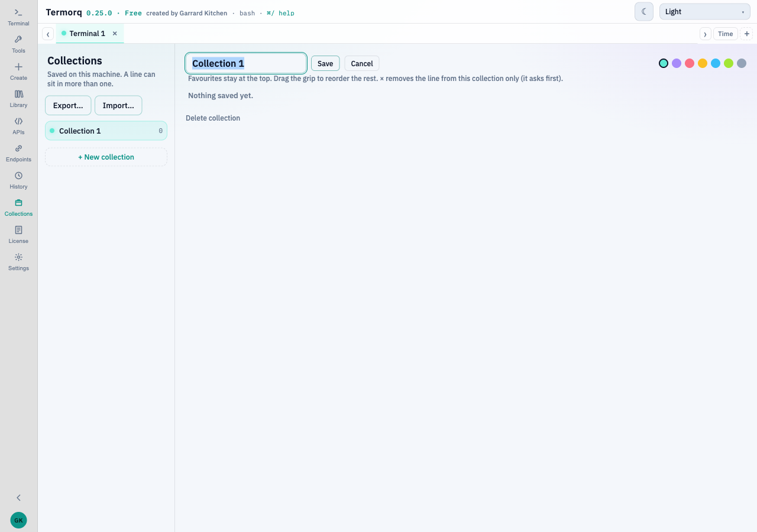Image resolution: width=757 pixels, height=532 pixels.
Task: Pick the purple color swatch
Action: pyautogui.click(x=677, y=63)
